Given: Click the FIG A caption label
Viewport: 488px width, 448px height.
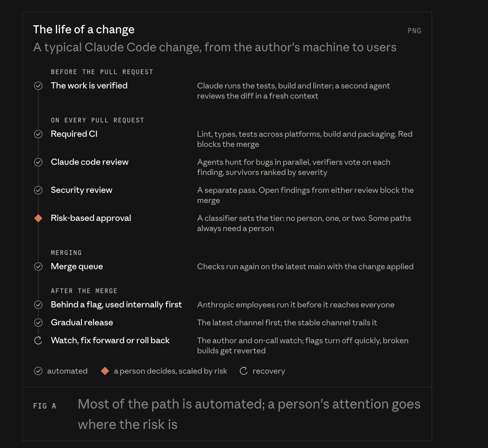Looking at the screenshot, I should (45, 406).
